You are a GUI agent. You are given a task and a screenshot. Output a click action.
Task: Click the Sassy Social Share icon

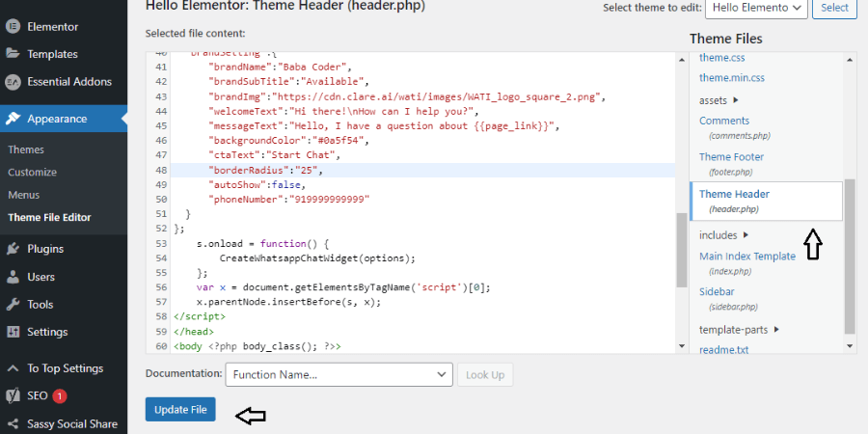[x=13, y=424]
